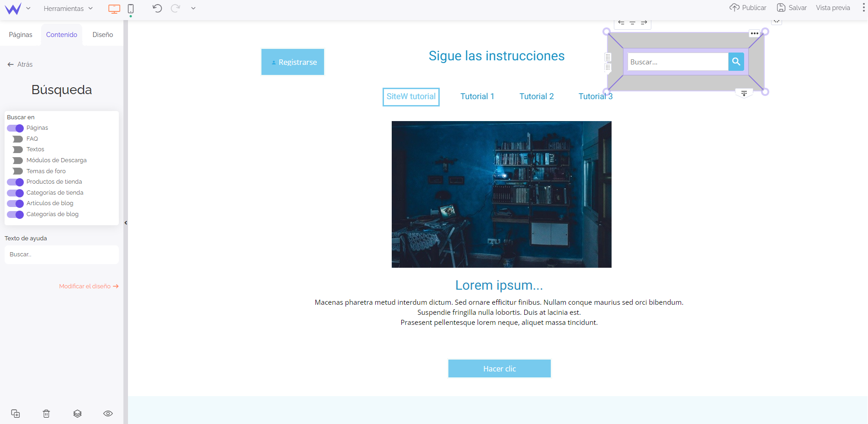Undo the last action
The height and width of the screenshot is (424, 868).
[x=157, y=8]
